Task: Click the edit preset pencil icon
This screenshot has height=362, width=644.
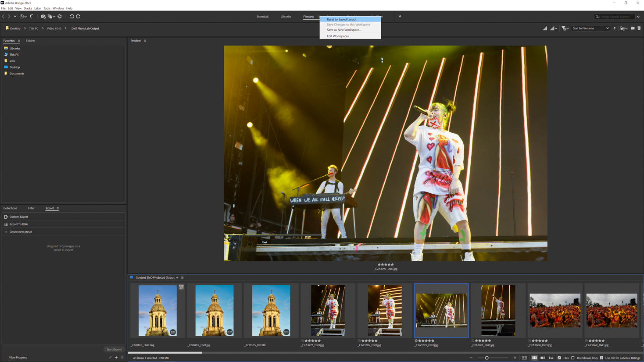Action: point(111,358)
